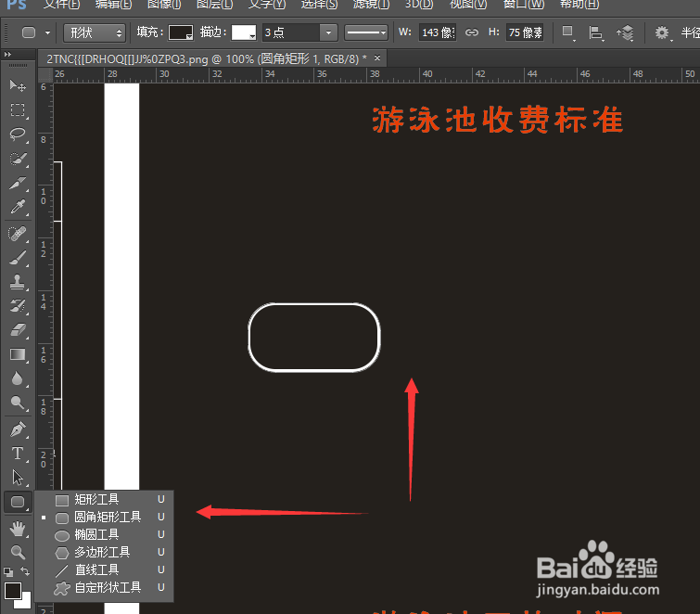Choose 直线工具 from flyout
The width and height of the screenshot is (700, 614).
[x=104, y=569]
